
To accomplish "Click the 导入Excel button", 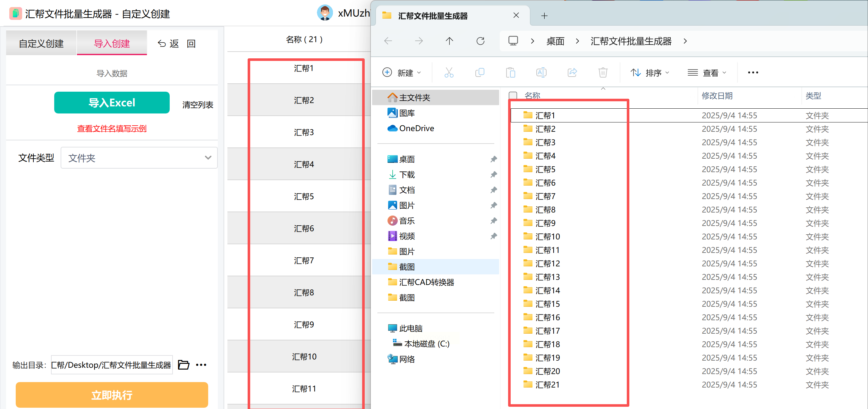I will [x=112, y=102].
